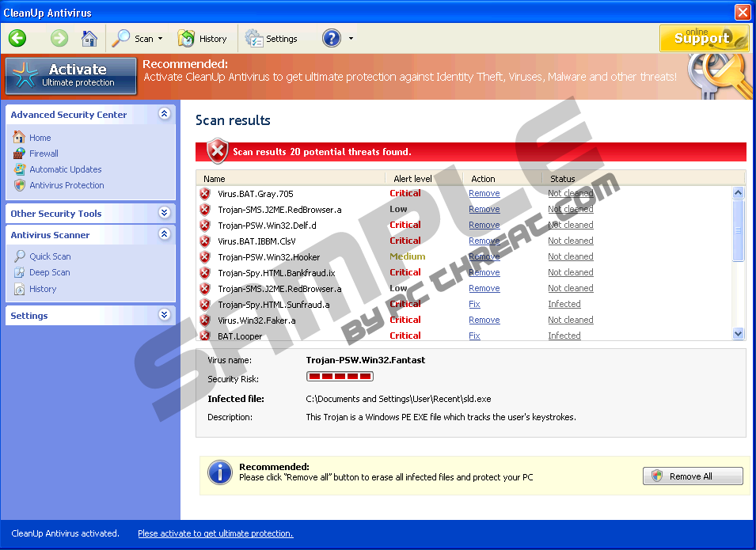The width and height of the screenshot is (756, 550).
Task: Click the Remove All button
Action: pos(693,476)
